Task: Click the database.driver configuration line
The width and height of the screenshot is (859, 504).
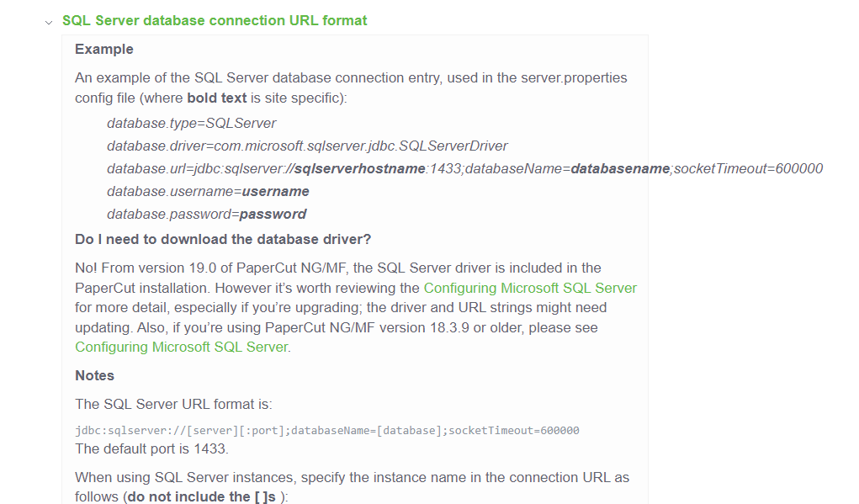Action: click(307, 146)
